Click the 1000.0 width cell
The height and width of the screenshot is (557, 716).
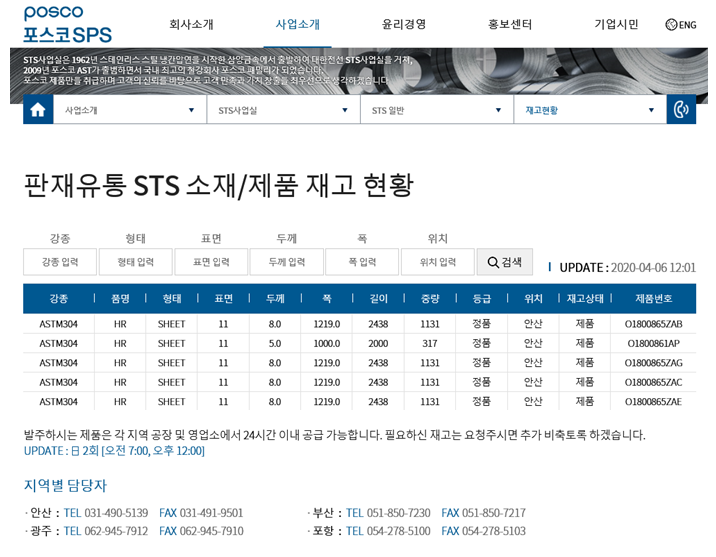[x=327, y=343]
